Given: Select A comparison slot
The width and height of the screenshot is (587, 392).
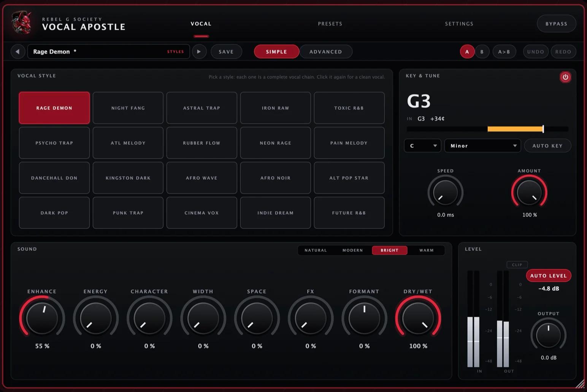Looking at the screenshot, I should click(x=467, y=52).
